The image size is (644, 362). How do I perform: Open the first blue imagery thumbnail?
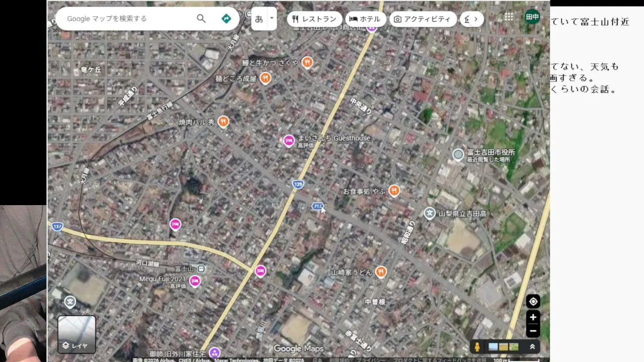[493, 347]
